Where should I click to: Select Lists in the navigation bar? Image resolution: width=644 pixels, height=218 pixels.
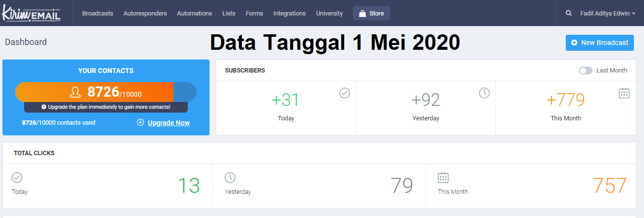pyautogui.click(x=229, y=14)
